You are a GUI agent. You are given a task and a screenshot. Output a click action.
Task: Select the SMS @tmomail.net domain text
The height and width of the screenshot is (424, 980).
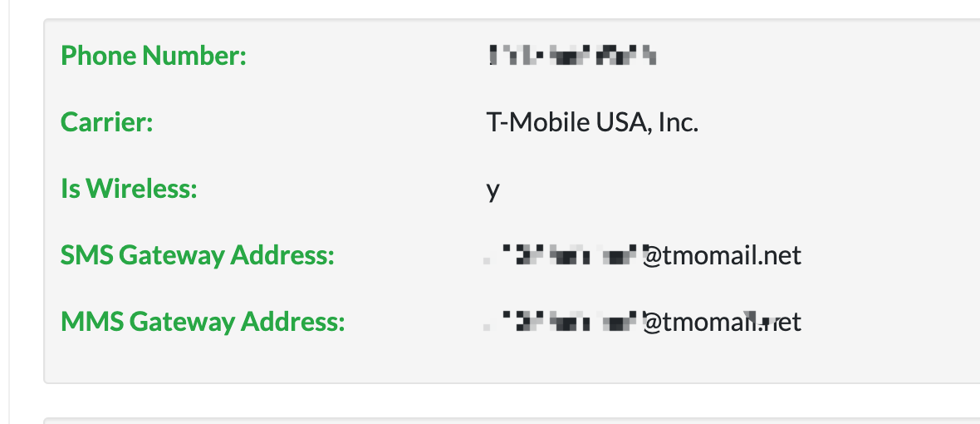[x=723, y=256]
